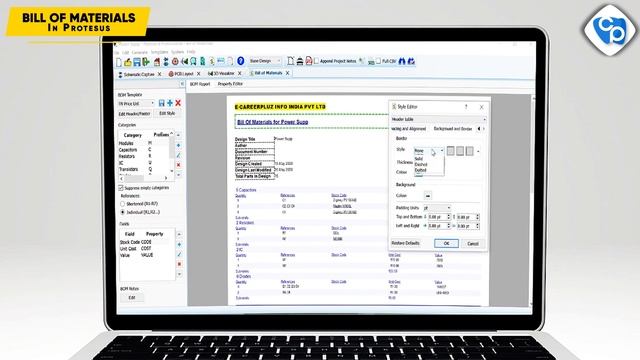The image size is (640, 360).
Task: Click the export PDF icon
Action: pyautogui.click(x=309, y=61)
